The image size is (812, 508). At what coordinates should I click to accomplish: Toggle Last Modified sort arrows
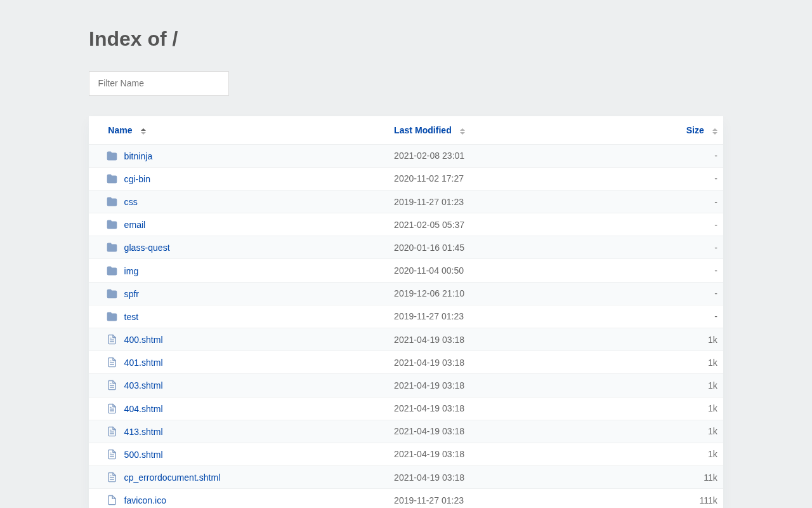pyautogui.click(x=462, y=131)
